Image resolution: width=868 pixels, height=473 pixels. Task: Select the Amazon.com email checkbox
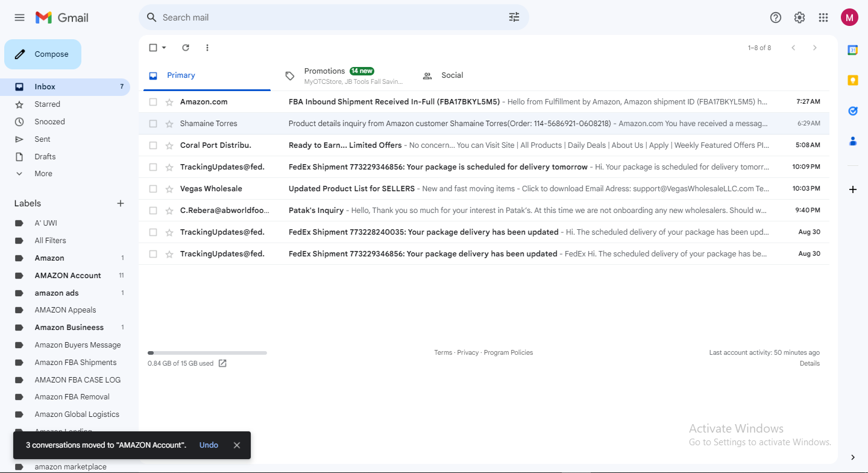coord(153,102)
